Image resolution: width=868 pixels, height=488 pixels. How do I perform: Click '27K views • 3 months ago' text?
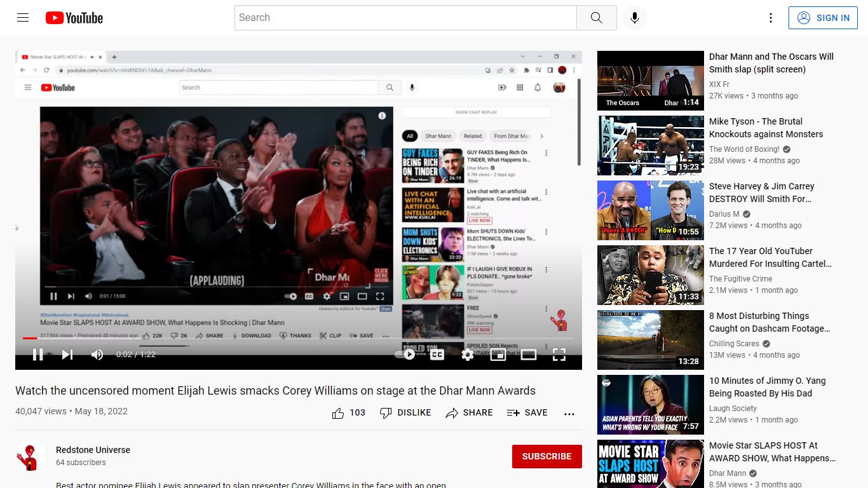click(754, 96)
